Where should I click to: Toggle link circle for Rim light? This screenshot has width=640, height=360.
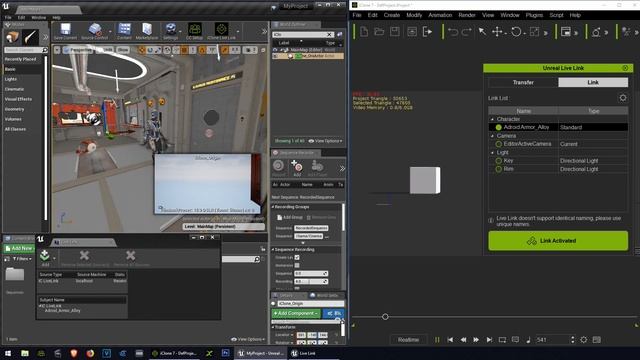pyautogui.click(x=498, y=169)
